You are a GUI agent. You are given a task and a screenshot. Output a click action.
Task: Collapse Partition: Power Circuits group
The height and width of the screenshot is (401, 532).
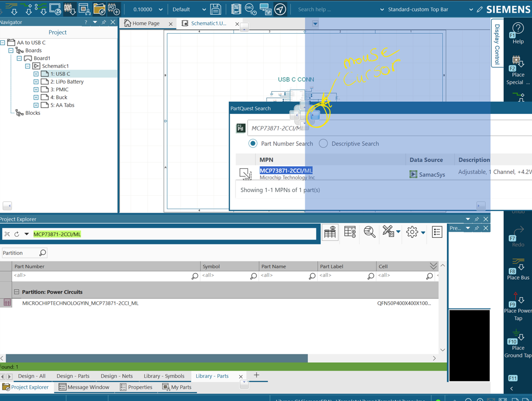16,292
